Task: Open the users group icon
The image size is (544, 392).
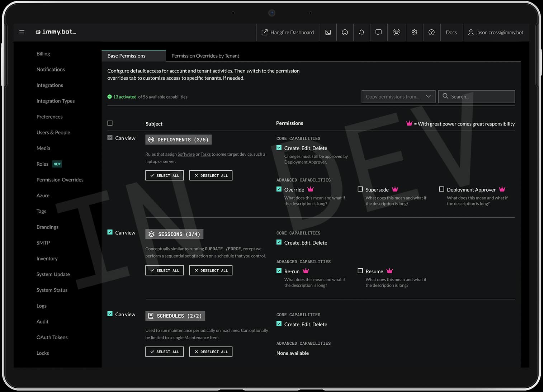Action: 396,32
